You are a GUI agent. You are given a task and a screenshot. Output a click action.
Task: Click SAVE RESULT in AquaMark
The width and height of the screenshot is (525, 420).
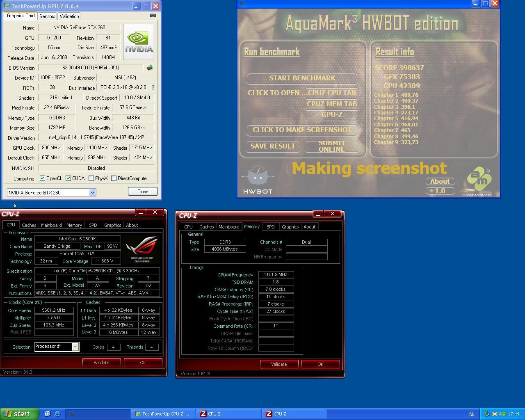click(x=273, y=146)
